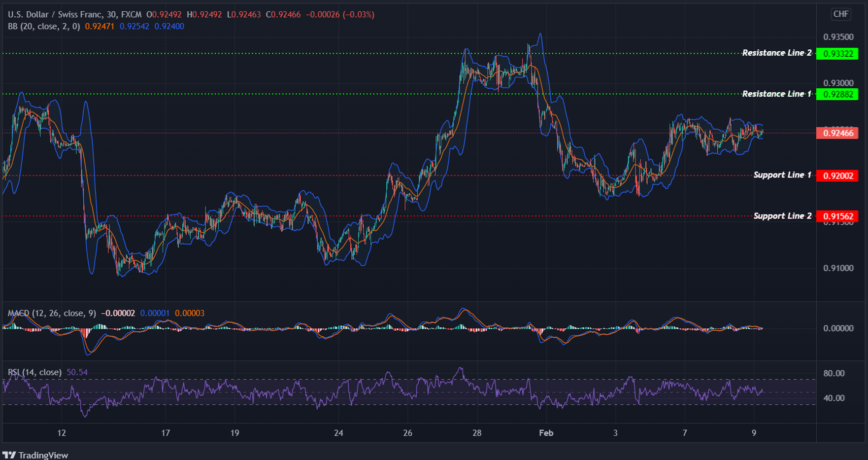This screenshot has height=460, width=868.
Task: Select the MACD (12, 26, close, 9) indicator legend
Action: (x=52, y=313)
